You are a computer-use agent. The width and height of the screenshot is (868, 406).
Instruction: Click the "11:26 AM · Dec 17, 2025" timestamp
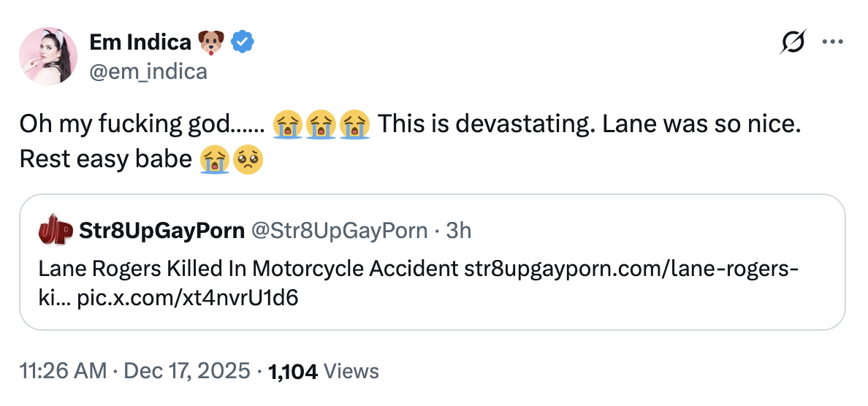pyautogui.click(x=134, y=372)
